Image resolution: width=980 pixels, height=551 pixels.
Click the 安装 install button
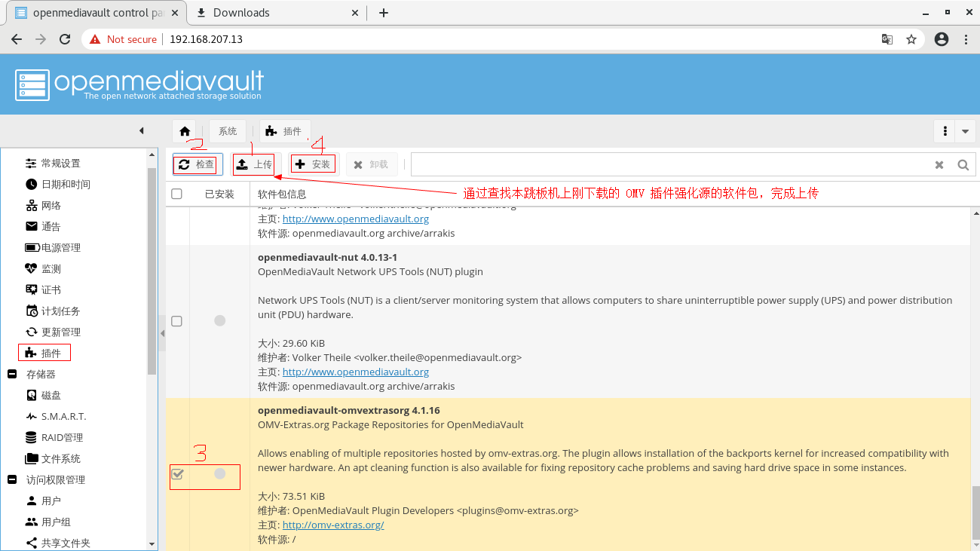click(x=313, y=164)
